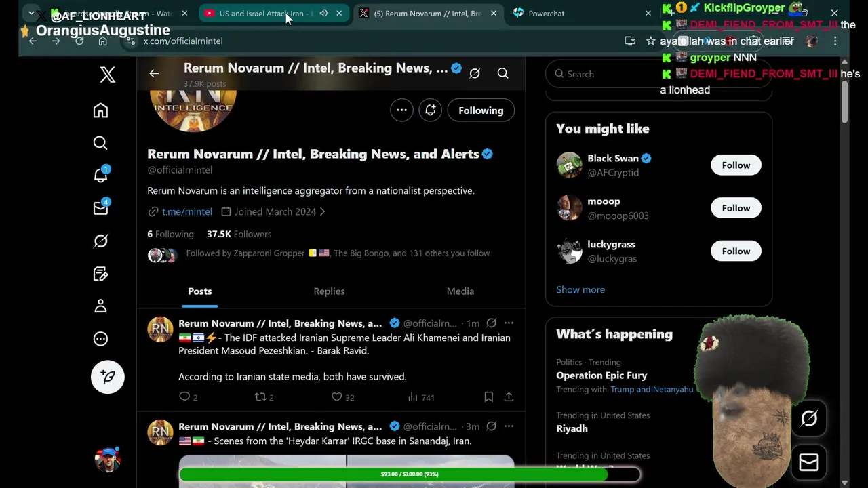The width and height of the screenshot is (868, 488).
Task: Open floating Grok button bottom right
Action: click(808, 419)
